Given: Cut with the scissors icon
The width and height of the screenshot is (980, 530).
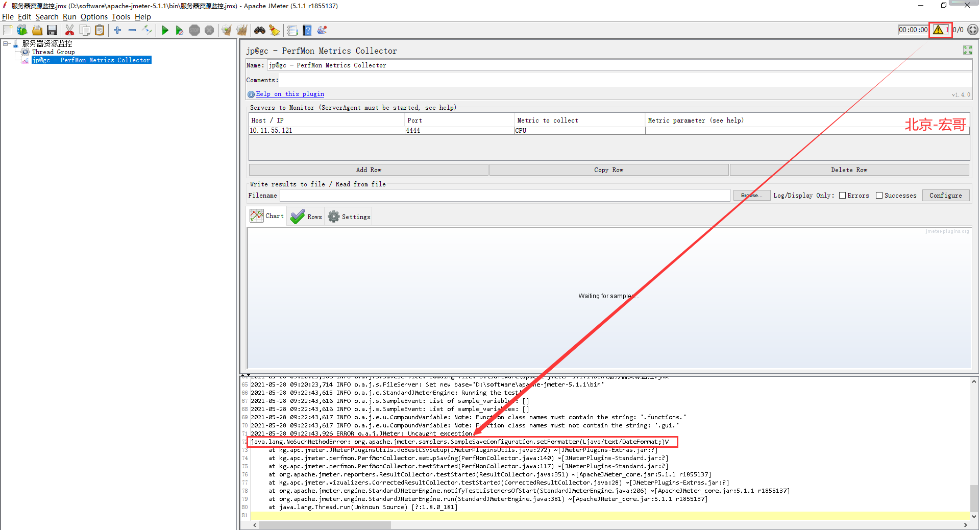Looking at the screenshot, I should coord(70,30).
